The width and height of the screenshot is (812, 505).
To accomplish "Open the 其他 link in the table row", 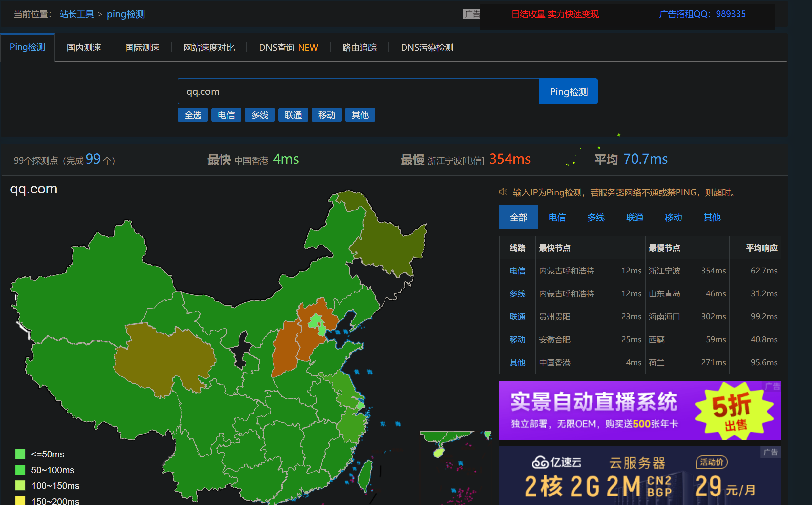I will click(x=517, y=362).
